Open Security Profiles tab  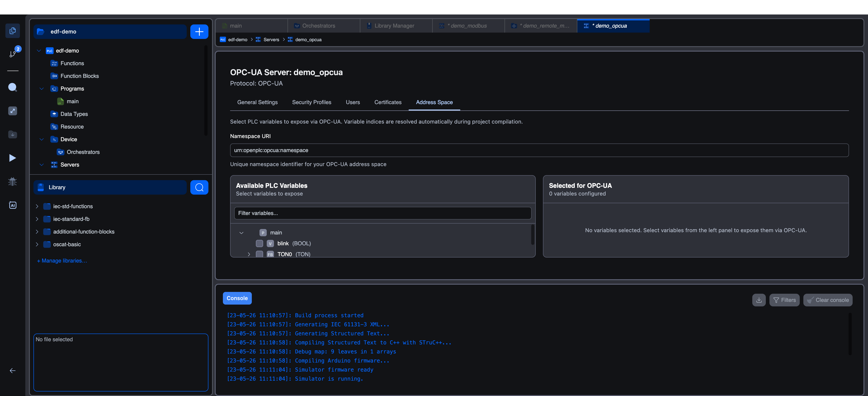[312, 103]
